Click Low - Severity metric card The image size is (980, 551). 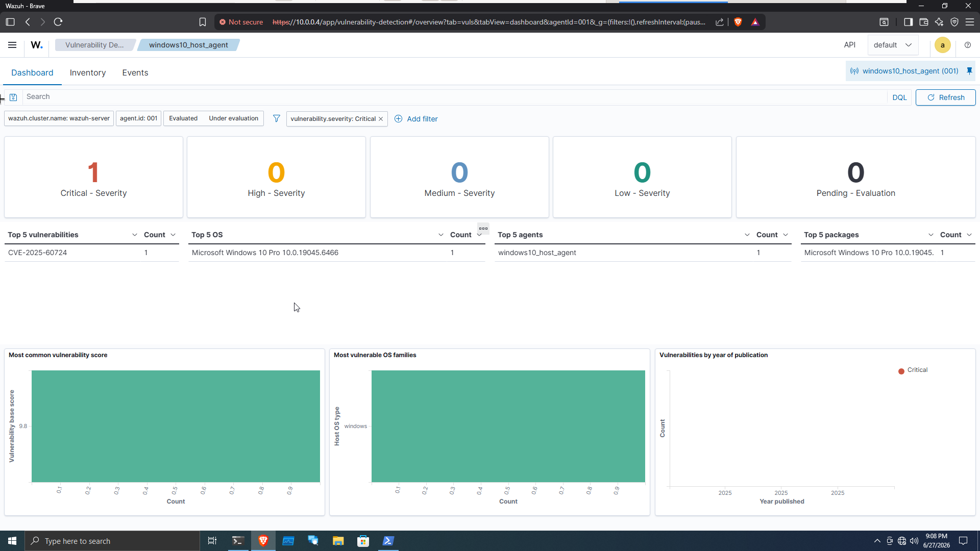642,177
